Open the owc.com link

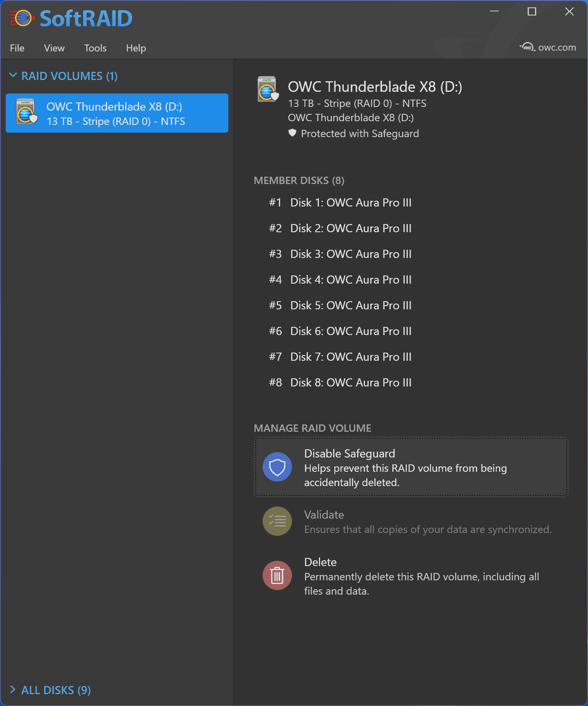[x=557, y=47]
